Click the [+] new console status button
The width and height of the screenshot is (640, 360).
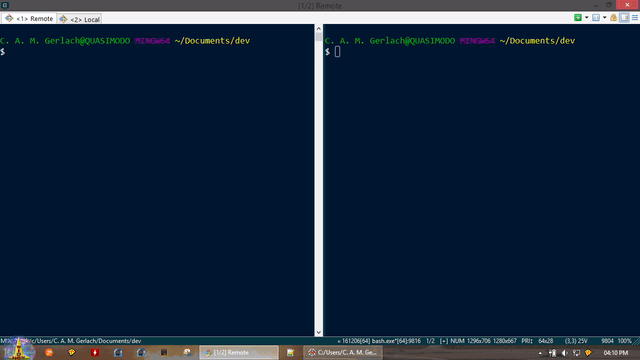[x=444, y=341]
